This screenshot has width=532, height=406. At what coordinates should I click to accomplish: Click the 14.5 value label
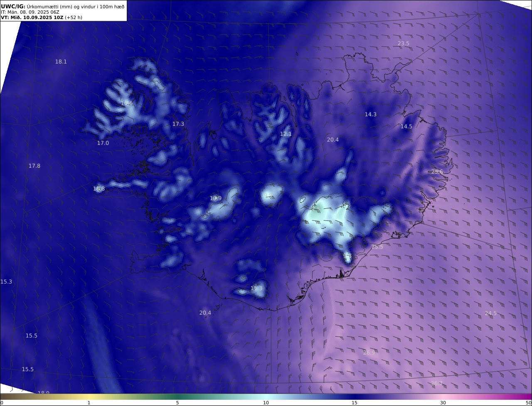click(406, 127)
